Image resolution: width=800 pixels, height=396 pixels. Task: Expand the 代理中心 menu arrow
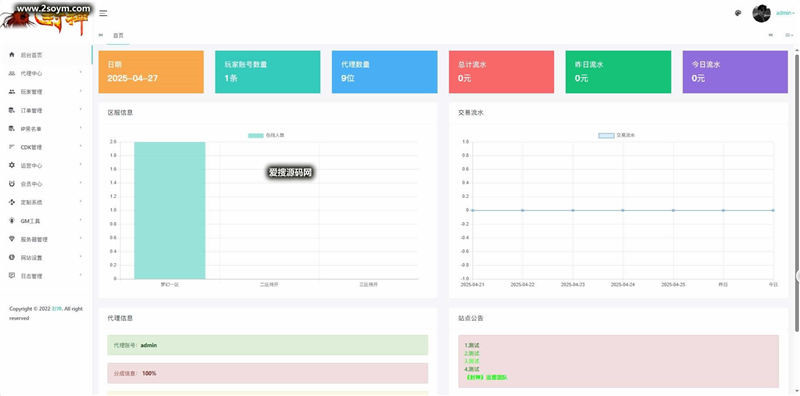[x=81, y=73]
